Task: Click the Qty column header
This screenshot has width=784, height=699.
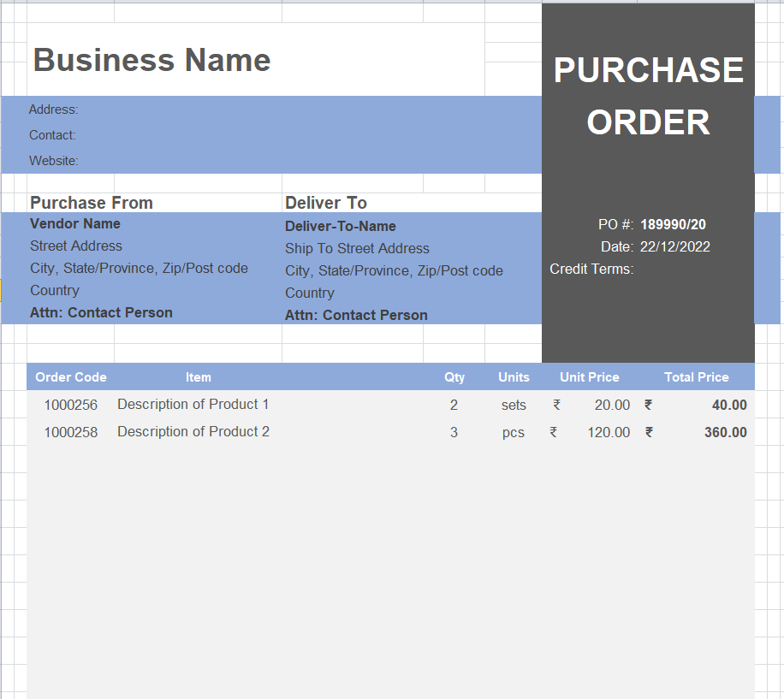Action: (454, 376)
